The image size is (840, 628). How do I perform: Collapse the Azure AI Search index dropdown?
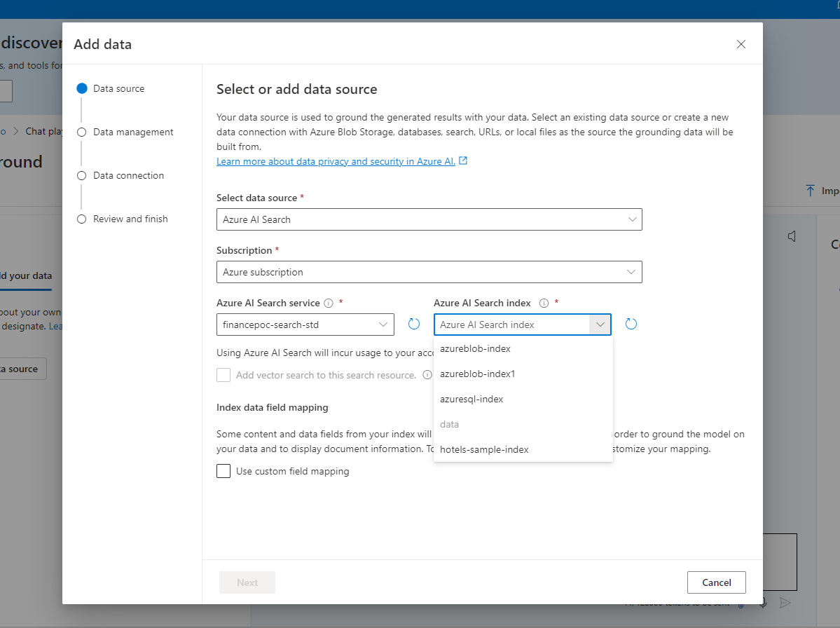click(600, 325)
